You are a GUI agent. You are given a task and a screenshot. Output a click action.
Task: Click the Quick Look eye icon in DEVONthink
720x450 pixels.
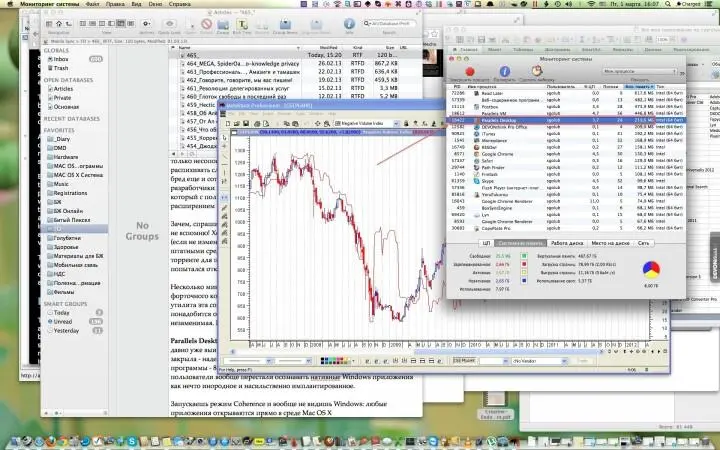click(x=169, y=24)
